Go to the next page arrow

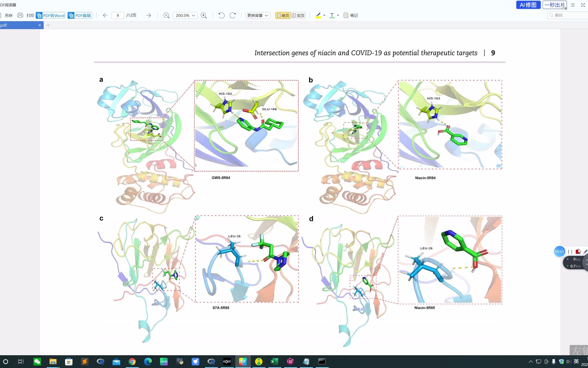click(149, 15)
